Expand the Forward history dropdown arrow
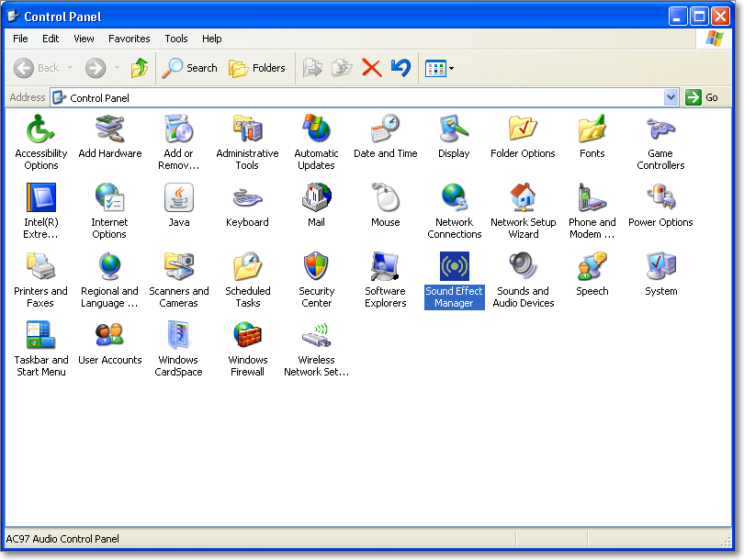The image size is (744, 560). [117, 68]
